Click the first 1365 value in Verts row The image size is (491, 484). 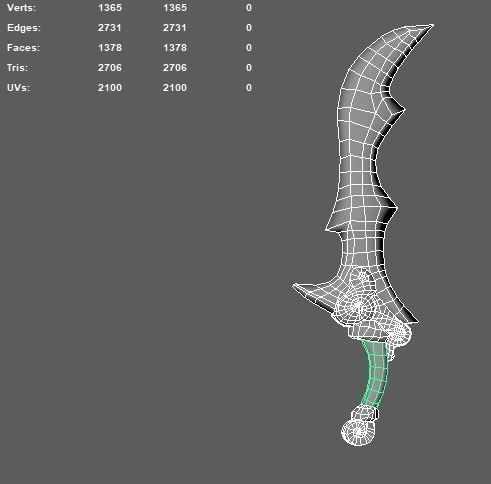(x=110, y=8)
